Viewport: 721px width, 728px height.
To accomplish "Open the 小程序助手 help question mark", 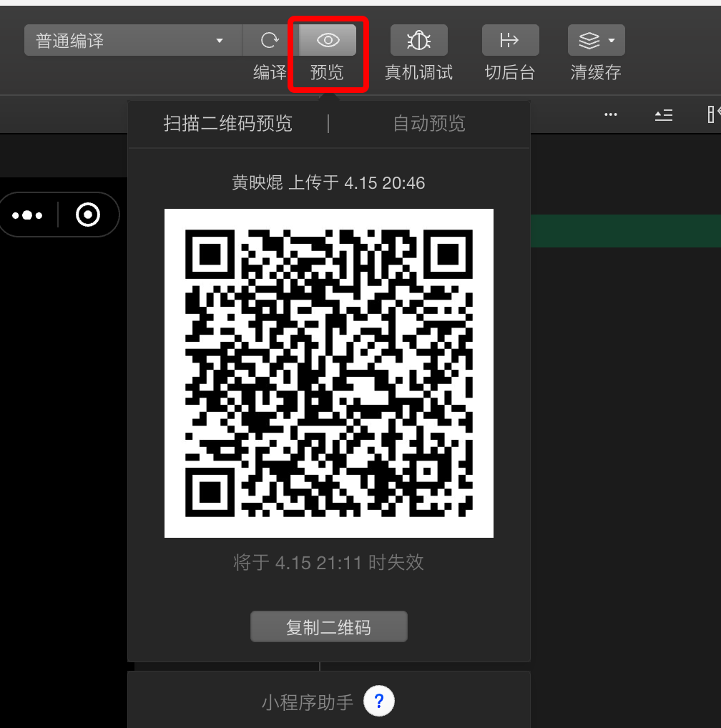I will (379, 702).
